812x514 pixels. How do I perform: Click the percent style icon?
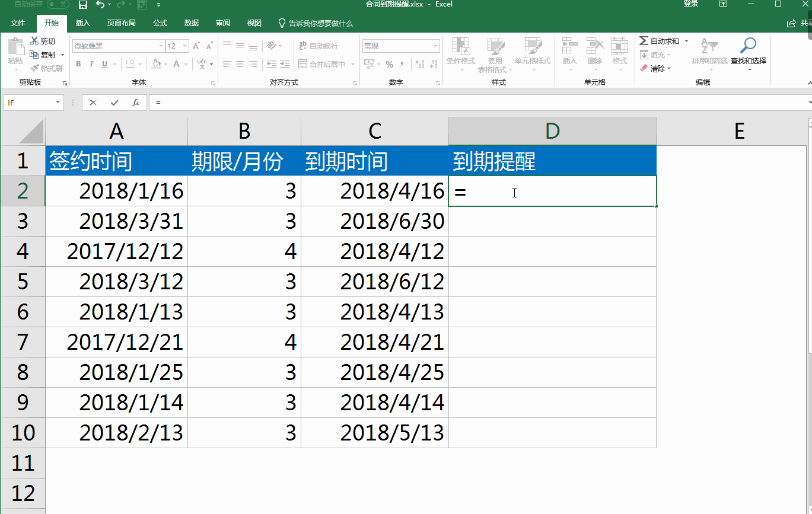click(389, 64)
